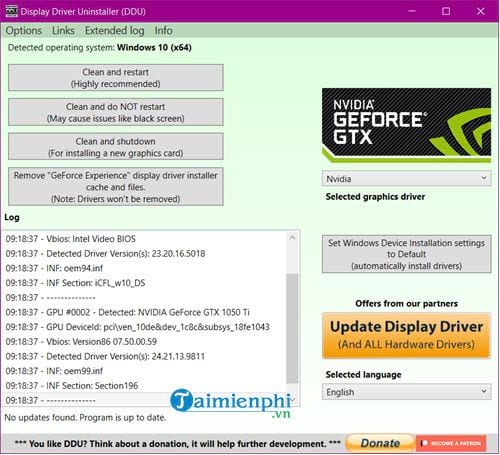Click the Update Display Driver offer
The image size is (500, 455).
(406, 335)
